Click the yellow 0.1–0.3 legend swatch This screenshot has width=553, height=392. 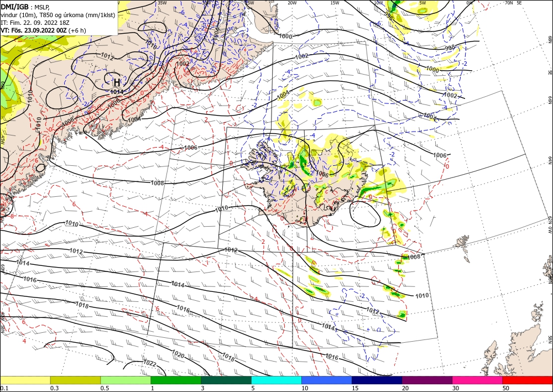[x=25, y=380]
